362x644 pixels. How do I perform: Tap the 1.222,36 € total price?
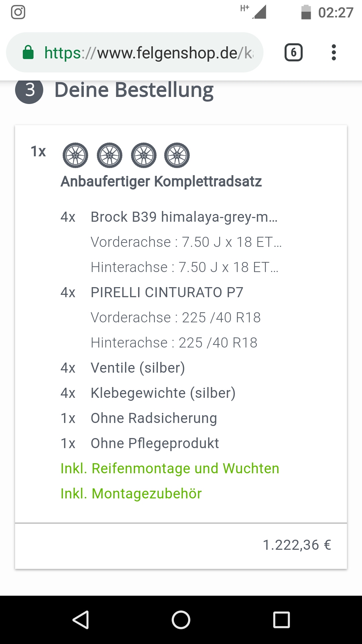pyautogui.click(x=297, y=545)
